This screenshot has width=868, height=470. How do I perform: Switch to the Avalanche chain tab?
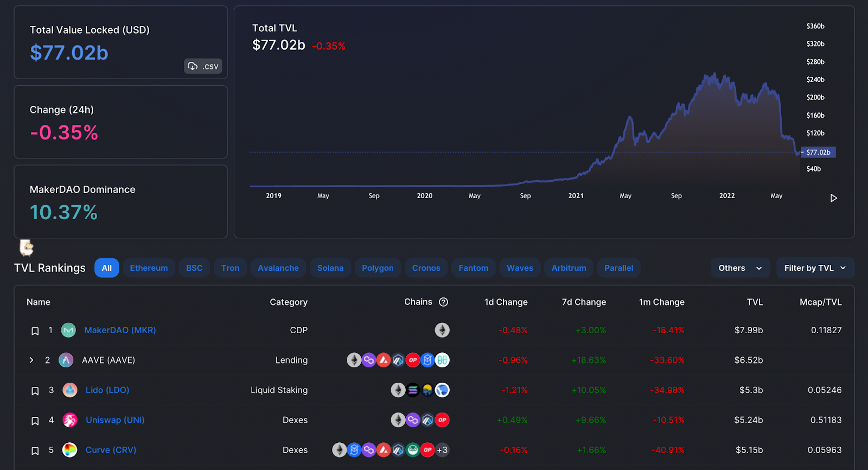(x=278, y=268)
